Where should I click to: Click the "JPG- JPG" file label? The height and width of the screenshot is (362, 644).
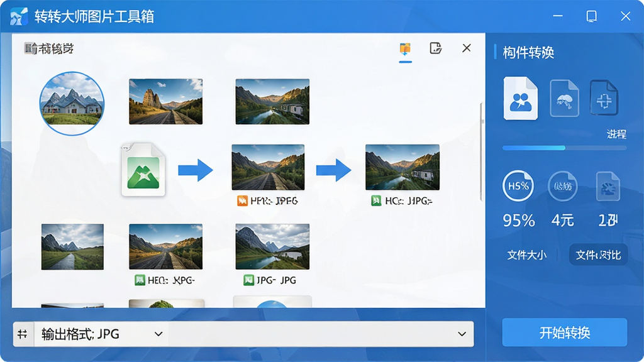277,280
